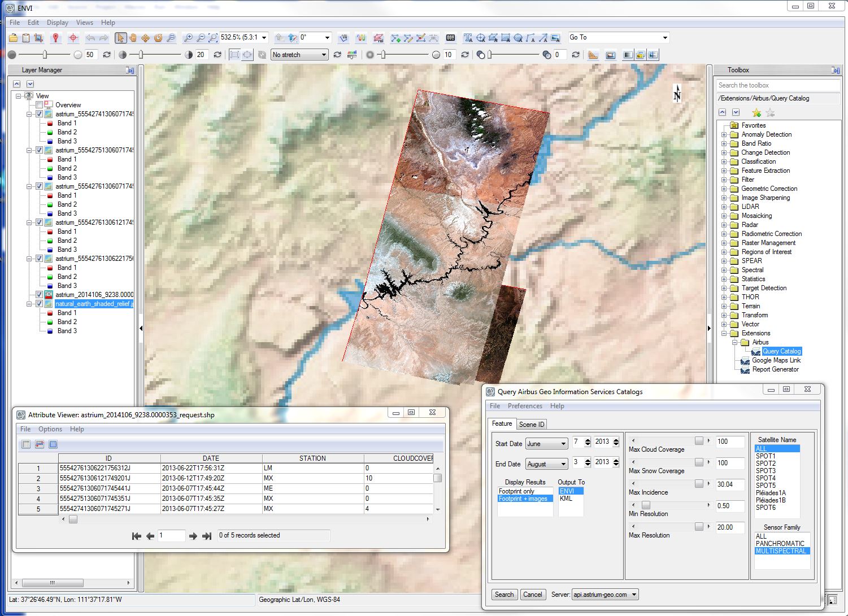The image size is (848, 616).
Task: Select SPOT5 in the Satellite Name list
Action: [766, 485]
